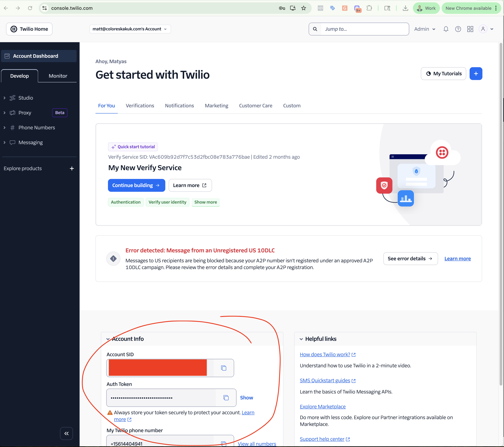The width and height of the screenshot is (504, 447).
Task: Open the account switcher dropdown
Action: pos(130,29)
